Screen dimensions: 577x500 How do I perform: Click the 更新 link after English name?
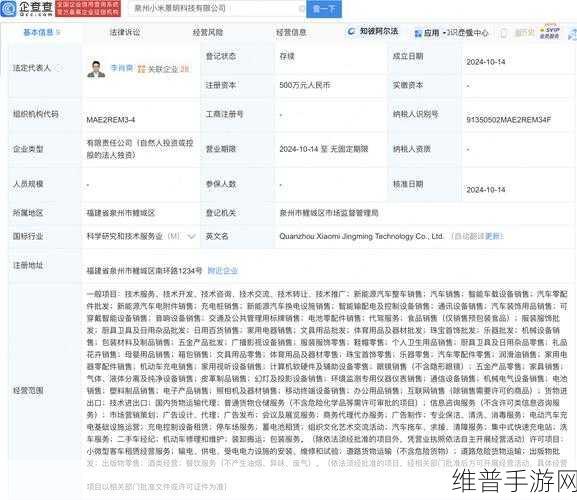point(493,236)
